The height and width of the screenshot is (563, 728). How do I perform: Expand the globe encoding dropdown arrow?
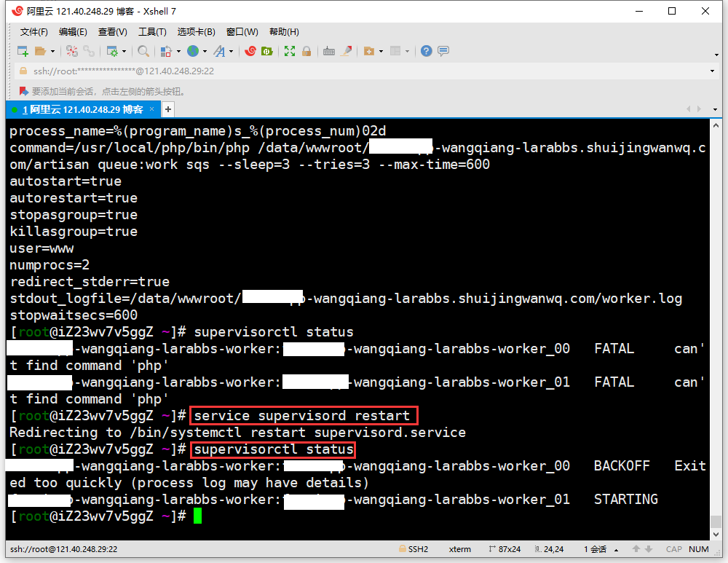[205, 52]
